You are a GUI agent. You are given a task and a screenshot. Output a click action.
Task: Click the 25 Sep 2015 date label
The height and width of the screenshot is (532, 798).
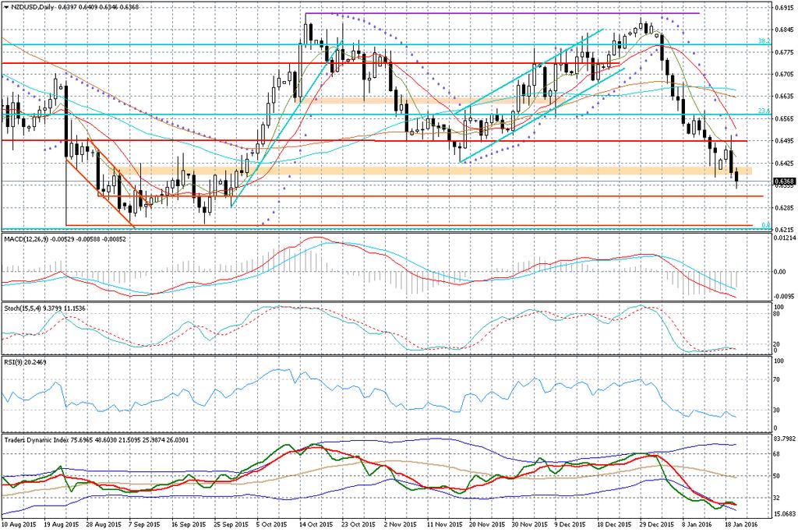pos(231,524)
